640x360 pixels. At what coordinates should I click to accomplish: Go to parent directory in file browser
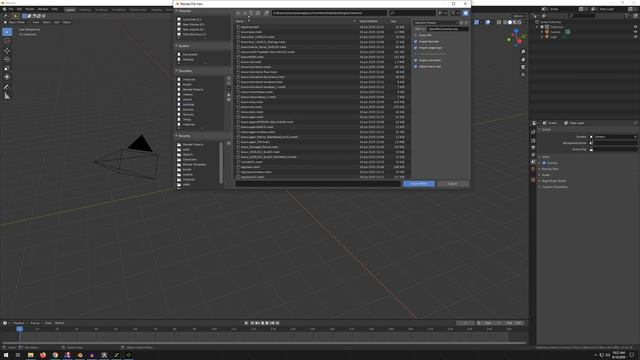point(251,13)
